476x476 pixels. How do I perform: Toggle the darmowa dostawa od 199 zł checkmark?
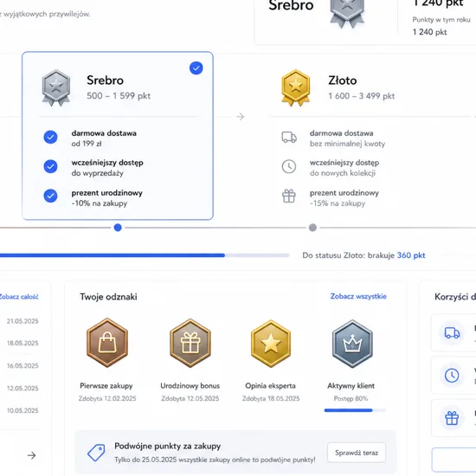50,138
